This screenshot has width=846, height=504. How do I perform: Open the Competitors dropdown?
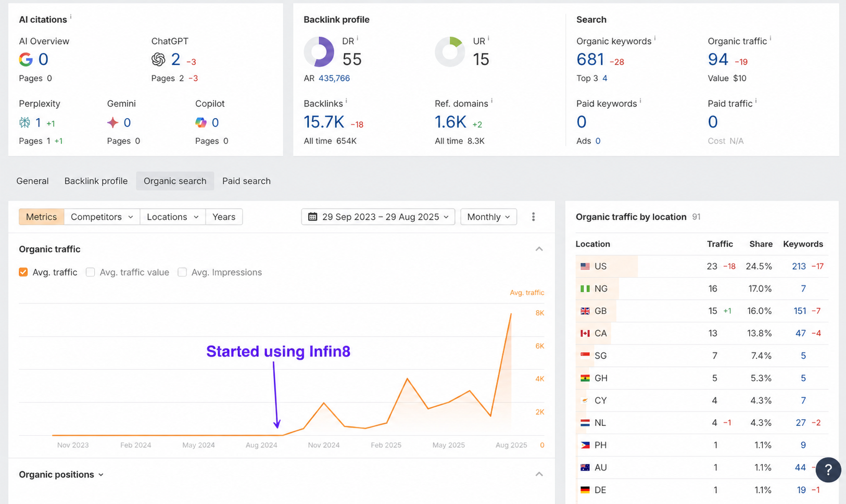point(102,217)
